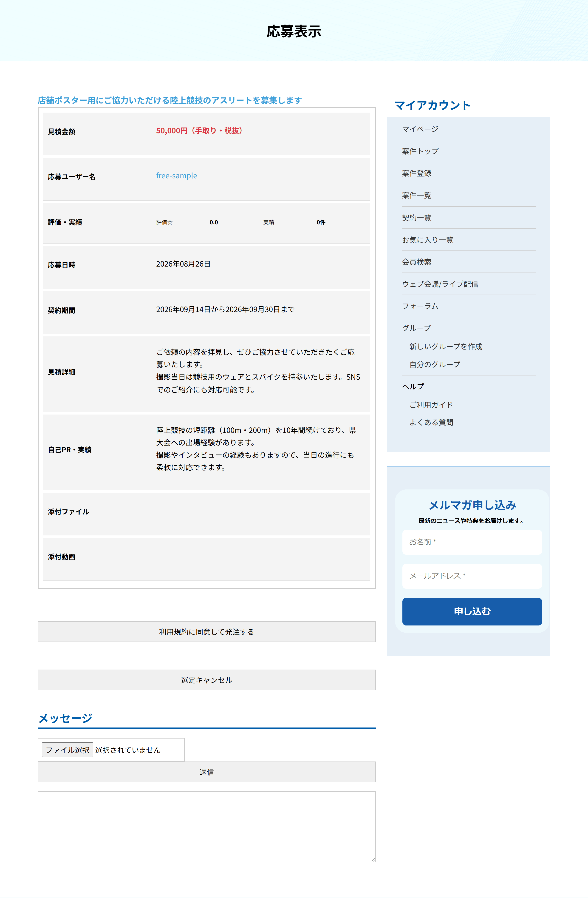Open the free-sample user profile link

point(176,176)
